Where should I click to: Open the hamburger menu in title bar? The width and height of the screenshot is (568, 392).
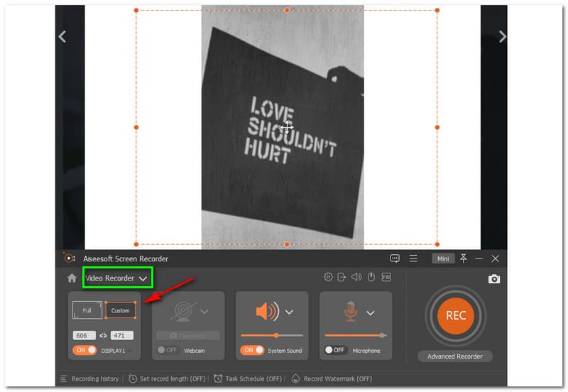413,258
